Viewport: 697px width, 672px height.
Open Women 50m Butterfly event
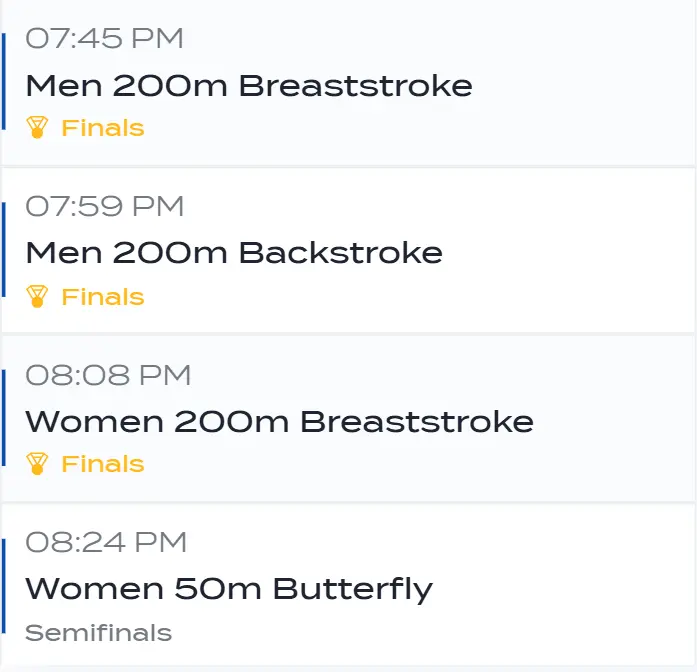click(x=228, y=588)
